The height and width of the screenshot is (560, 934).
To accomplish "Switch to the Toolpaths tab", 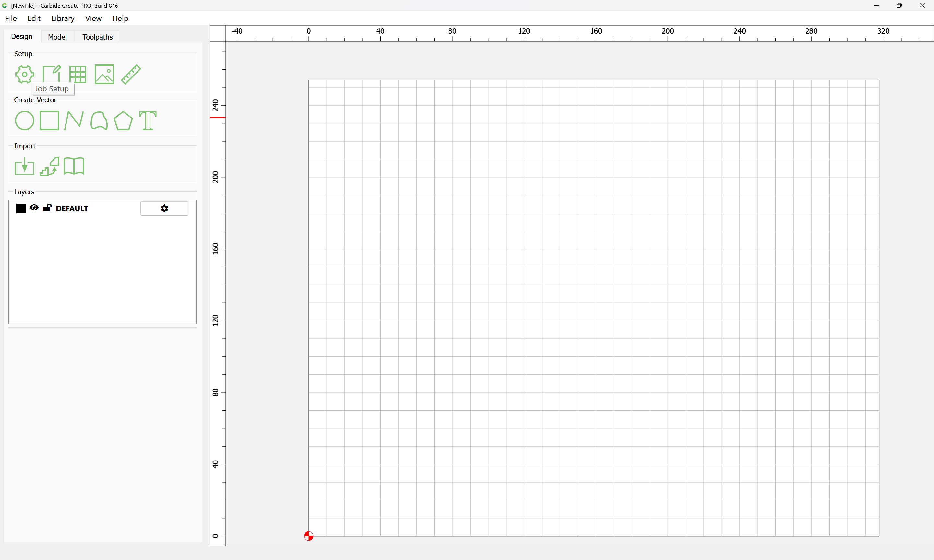I will 97,37.
